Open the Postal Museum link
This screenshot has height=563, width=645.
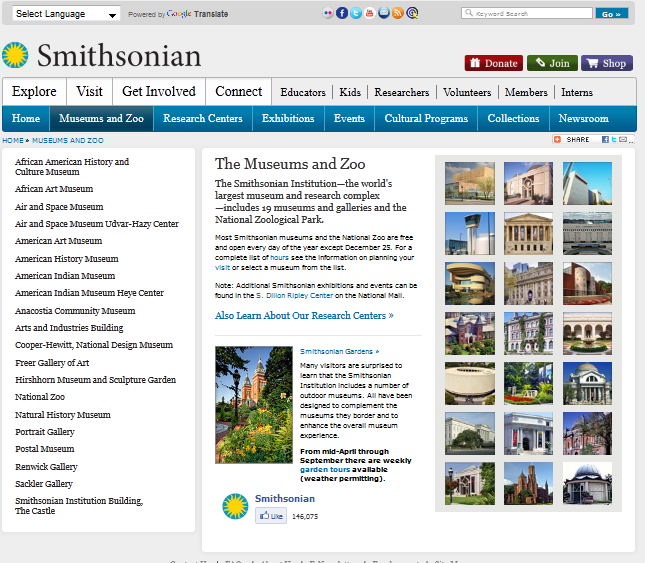tap(44, 449)
